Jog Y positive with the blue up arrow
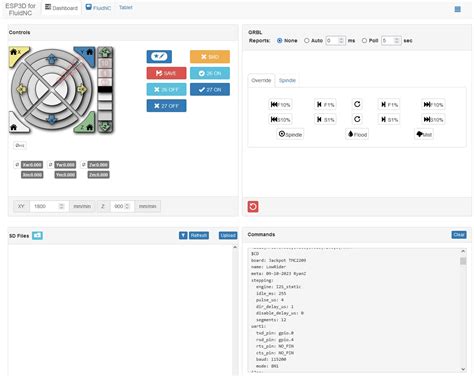 [51, 59]
